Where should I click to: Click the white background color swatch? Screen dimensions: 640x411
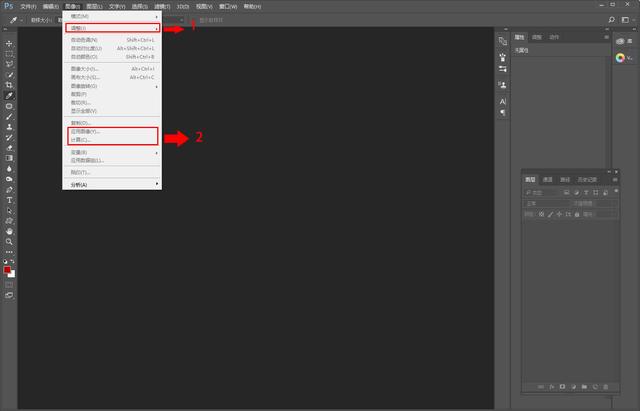pos(13,275)
